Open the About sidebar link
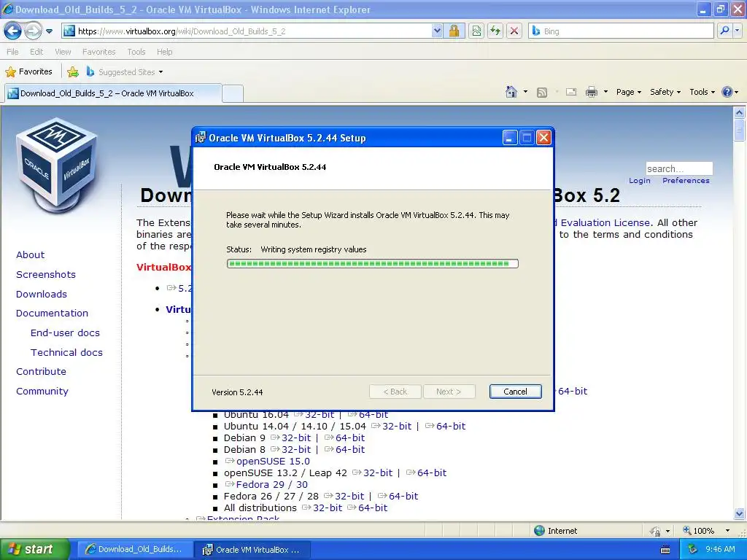 [x=30, y=254]
